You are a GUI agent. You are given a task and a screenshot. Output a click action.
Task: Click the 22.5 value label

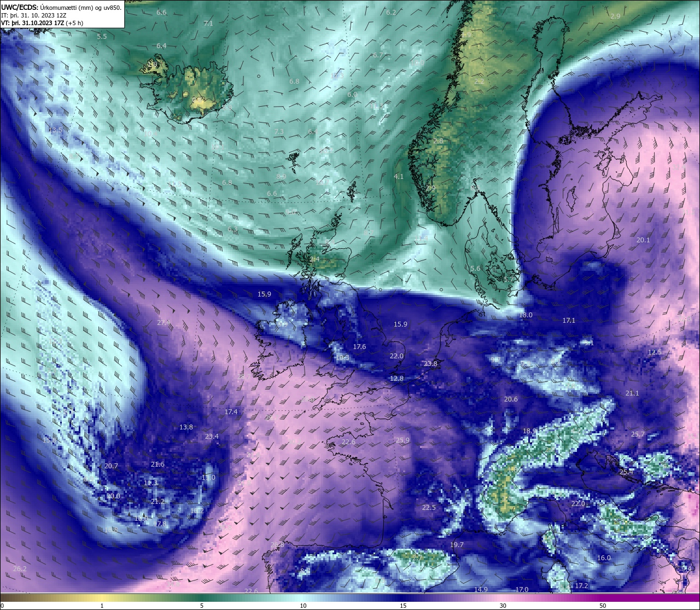pyautogui.click(x=429, y=508)
